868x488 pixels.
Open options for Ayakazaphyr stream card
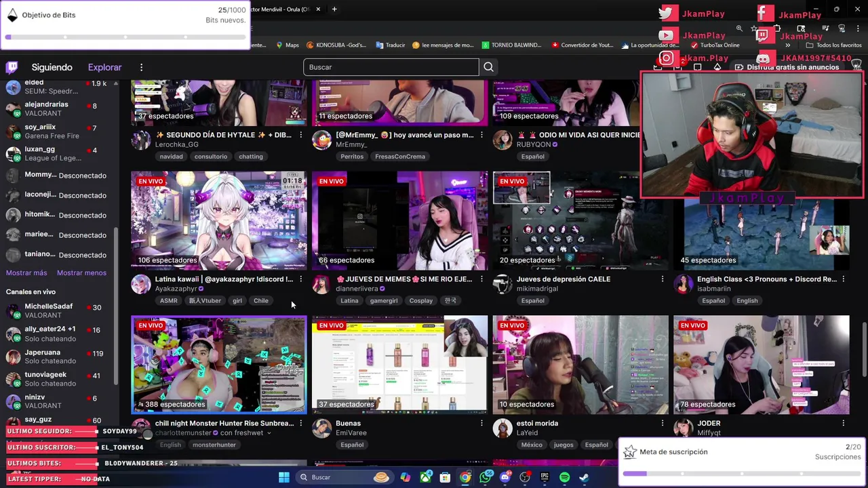pos(301,279)
